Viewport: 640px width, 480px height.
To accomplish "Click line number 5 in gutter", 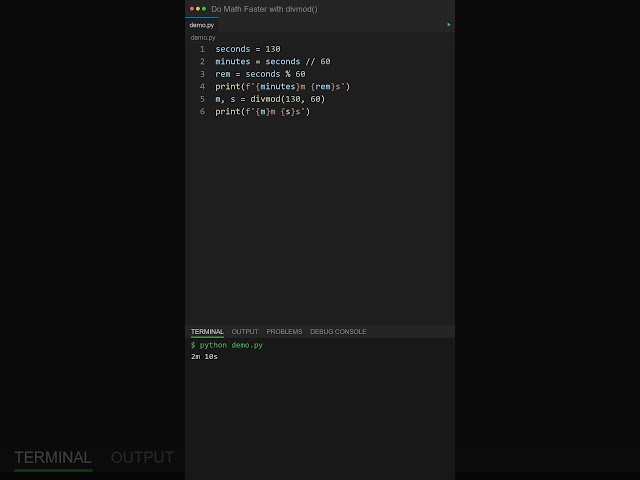I will [x=202, y=99].
